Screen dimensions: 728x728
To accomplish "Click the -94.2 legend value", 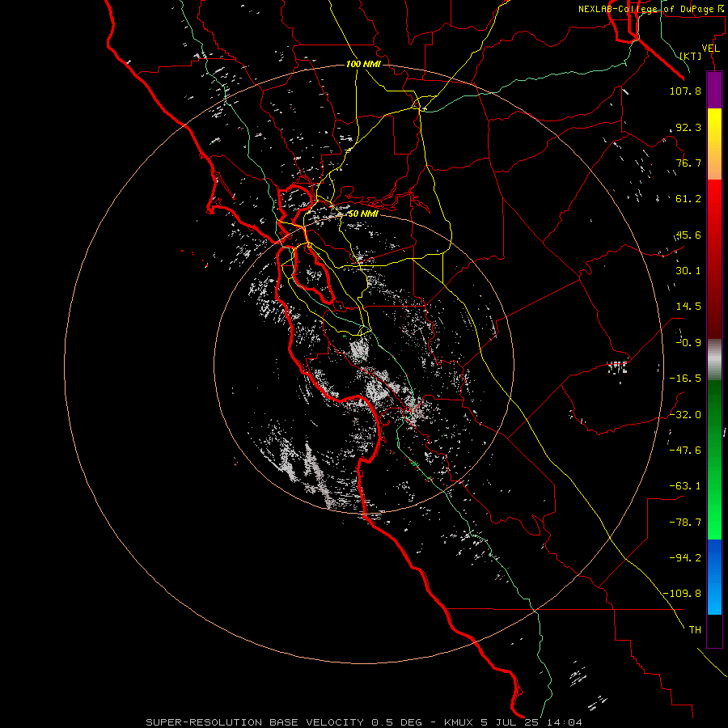I will (685, 558).
